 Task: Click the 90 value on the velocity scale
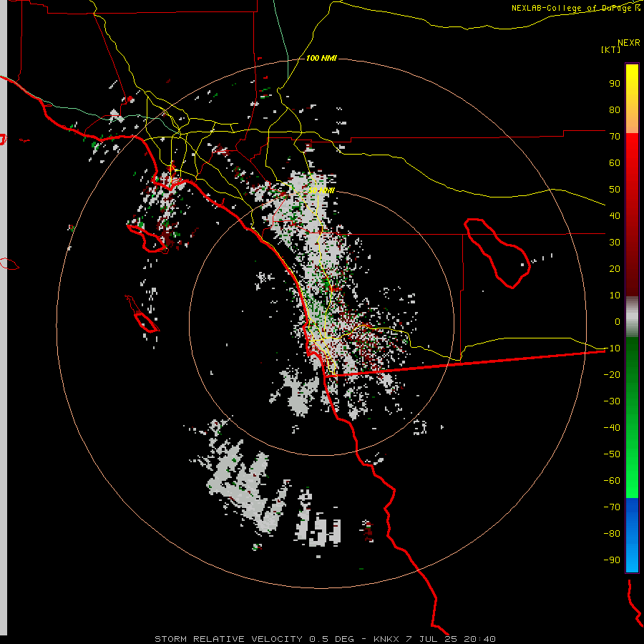(x=615, y=84)
